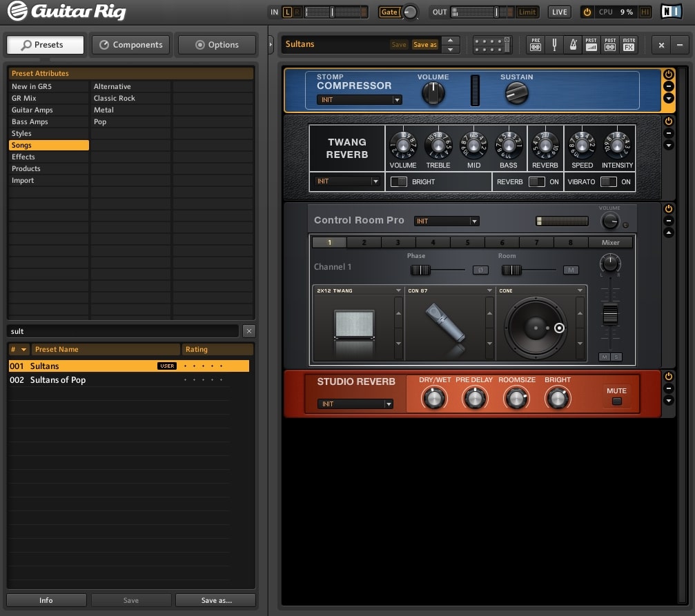This screenshot has height=616, width=695.
Task: Show the Preset Volume tool
Action: pyautogui.click(x=591, y=45)
